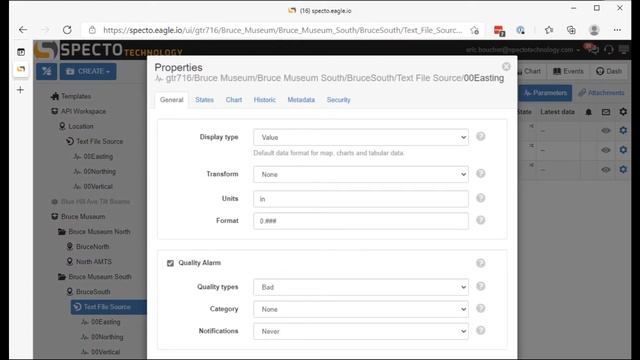Image resolution: width=640 pixels, height=360 pixels.
Task: Show help for Transform
Action: 481,173
